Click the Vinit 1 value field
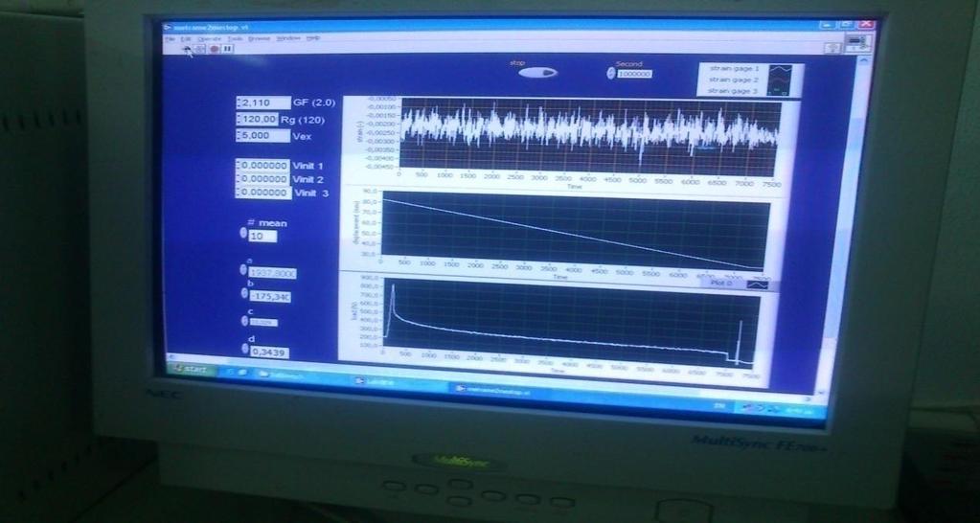The height and width of the screenshot is (523, 980). (x=265, y=166)
